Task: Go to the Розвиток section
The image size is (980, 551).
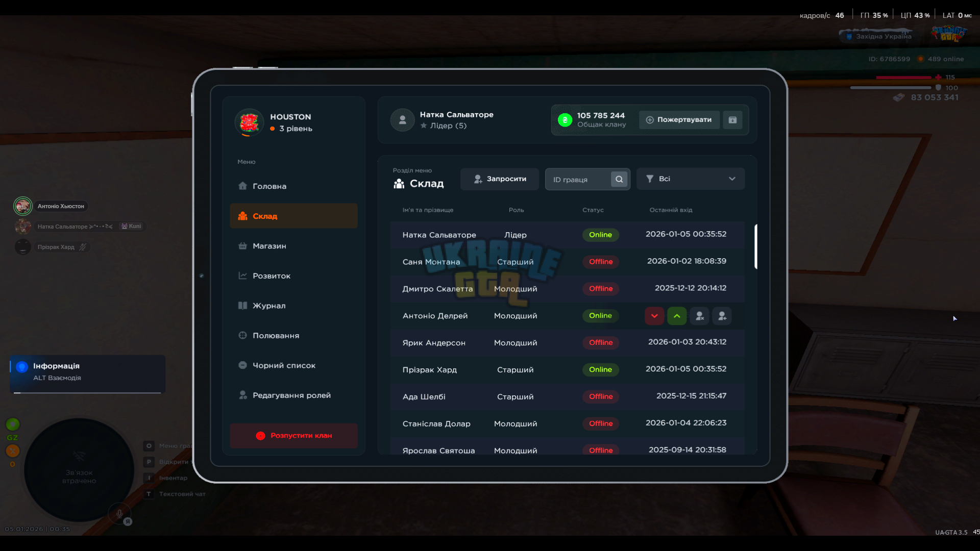Action: (x=293, y=276)
